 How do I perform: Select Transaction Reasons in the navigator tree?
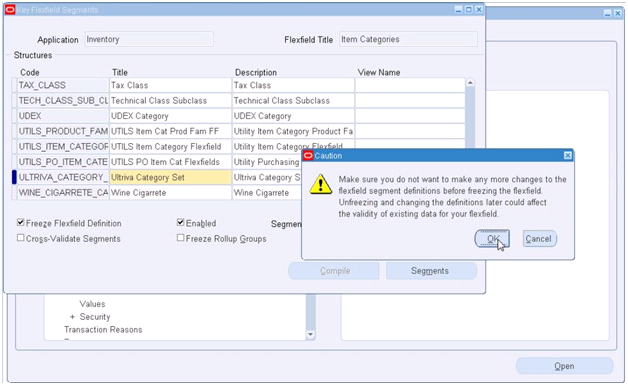pos(103,330)
